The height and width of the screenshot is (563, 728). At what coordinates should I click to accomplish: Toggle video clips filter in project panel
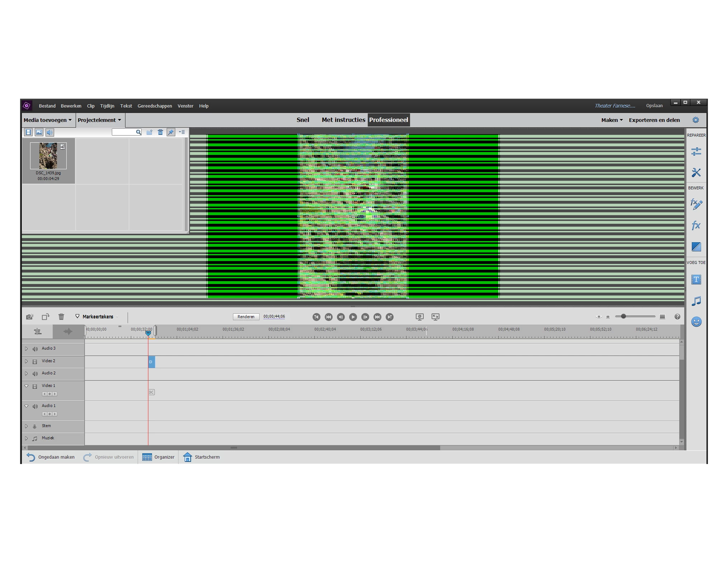pyautogui.click(x=28, y=132)
